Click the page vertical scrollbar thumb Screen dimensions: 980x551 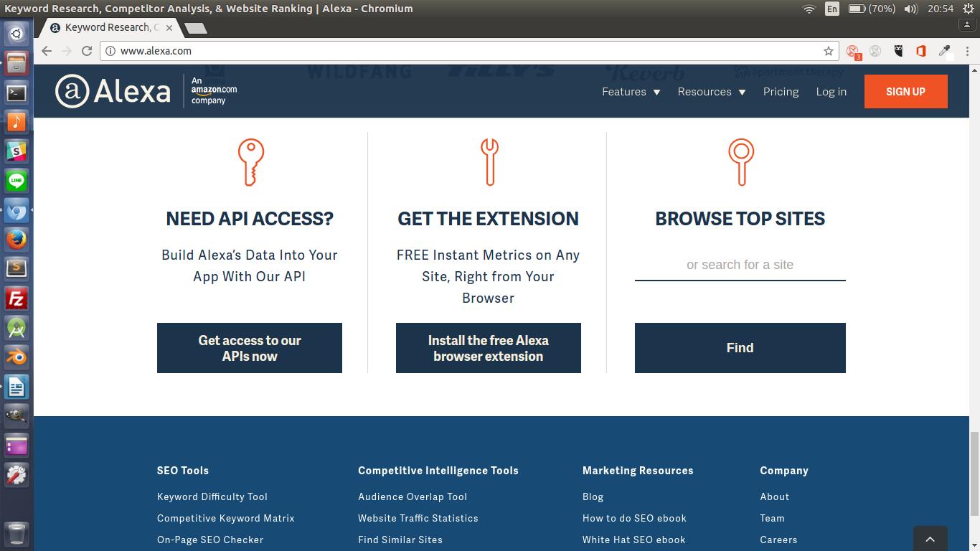pyautogui.click(x=974, y=474)
